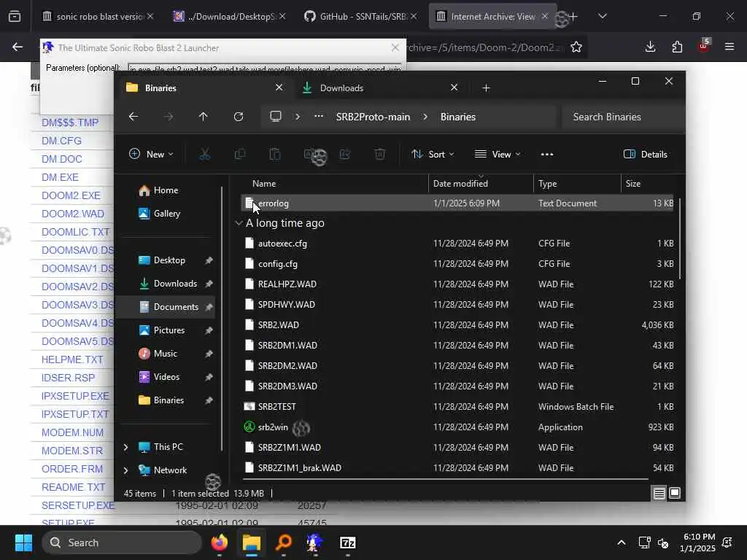This screenshot has height=560, width=747.
Task: Click the Paste clipboard icon in Explorer toolbar
Action: pyautogui.click(x=275, y=155)
